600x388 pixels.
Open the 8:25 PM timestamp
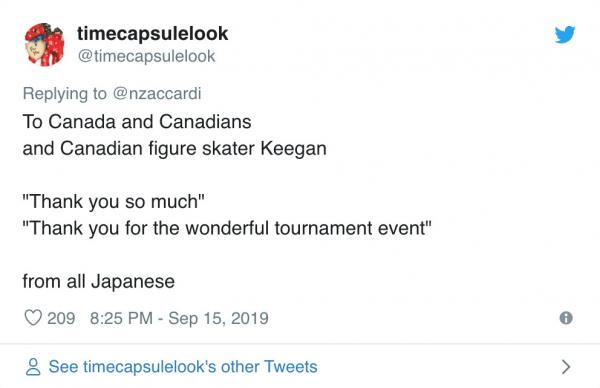pos(121,318)
